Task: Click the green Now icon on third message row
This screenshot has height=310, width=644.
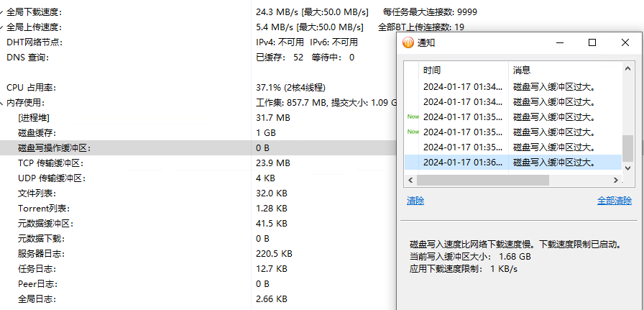Action: pos(413,117)
